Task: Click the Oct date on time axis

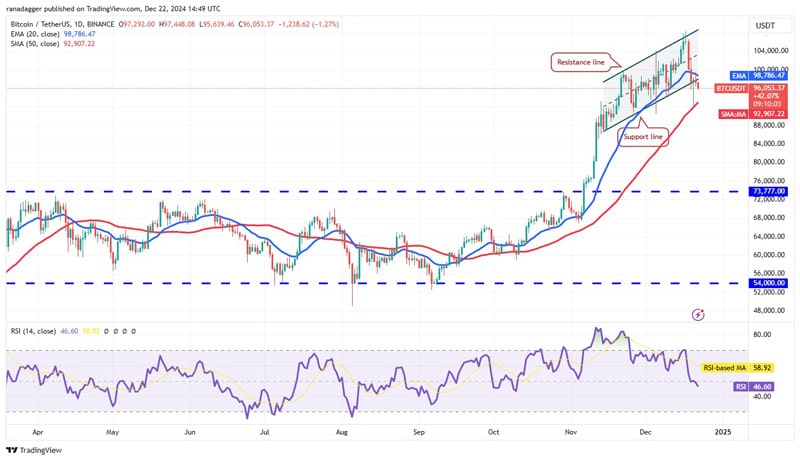Action: pyautogui.click(x=493, y=432)
